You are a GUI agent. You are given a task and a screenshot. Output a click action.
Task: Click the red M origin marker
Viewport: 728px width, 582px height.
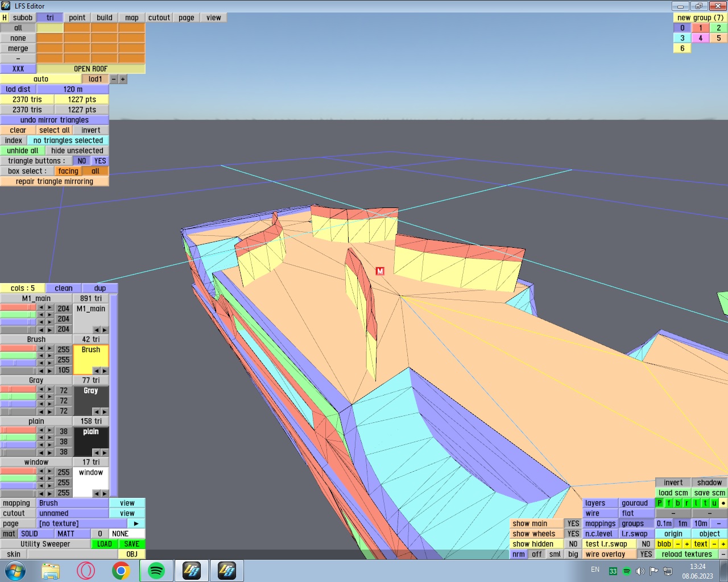(380, 271)
